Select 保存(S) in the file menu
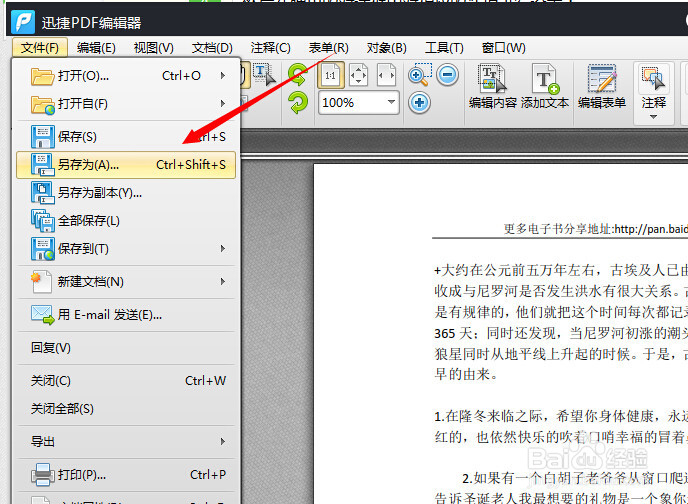Screen dimensions: 688x504 (126, 137)
